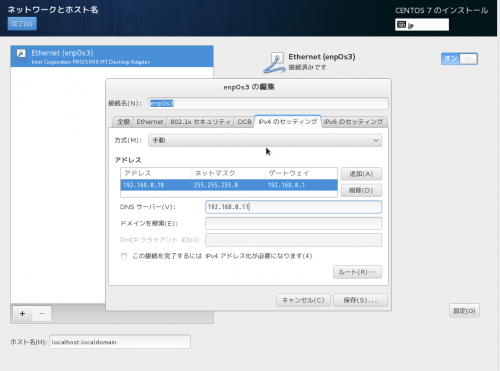Click address cell 192.168.0.10

click(144, 185)
